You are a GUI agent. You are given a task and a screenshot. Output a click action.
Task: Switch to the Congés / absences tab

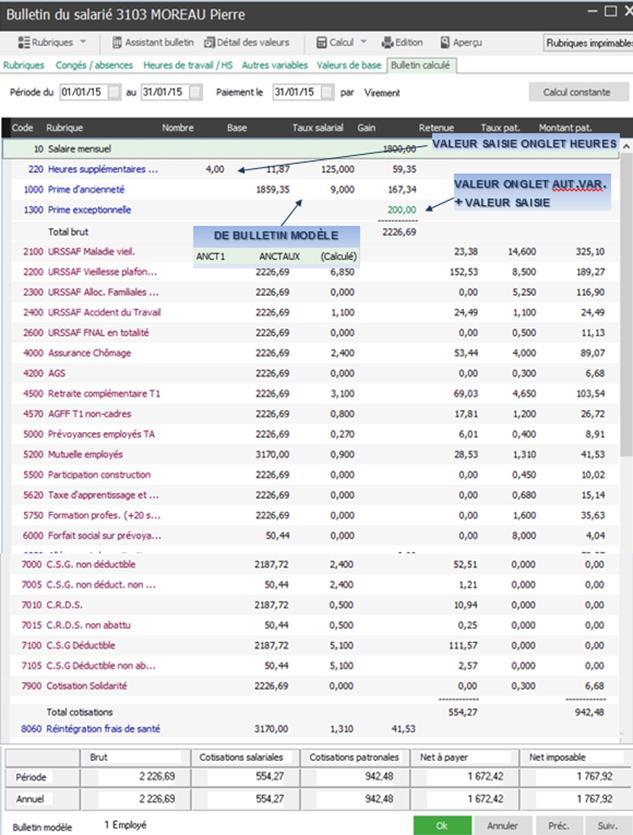[x=95, y=65]
